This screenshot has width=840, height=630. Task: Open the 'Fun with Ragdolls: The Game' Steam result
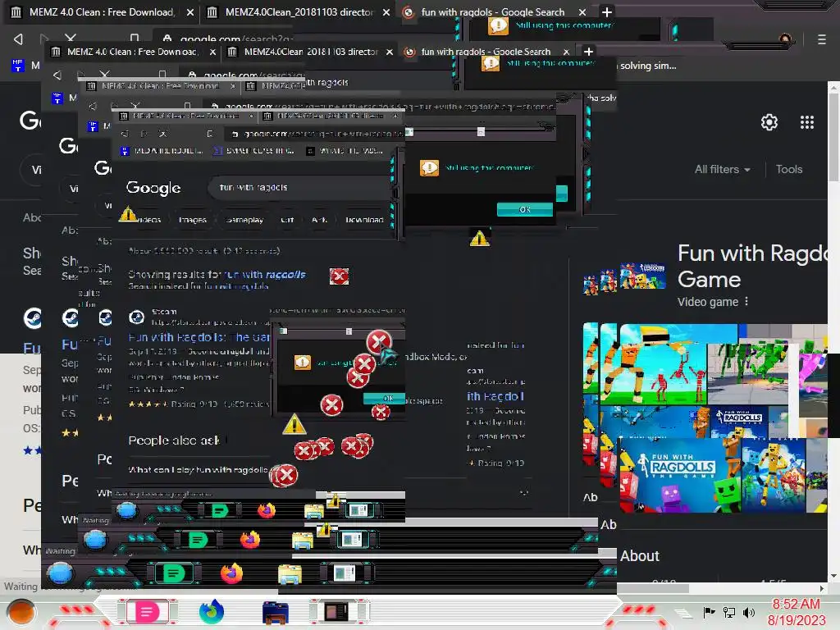[x=199, y=337]
